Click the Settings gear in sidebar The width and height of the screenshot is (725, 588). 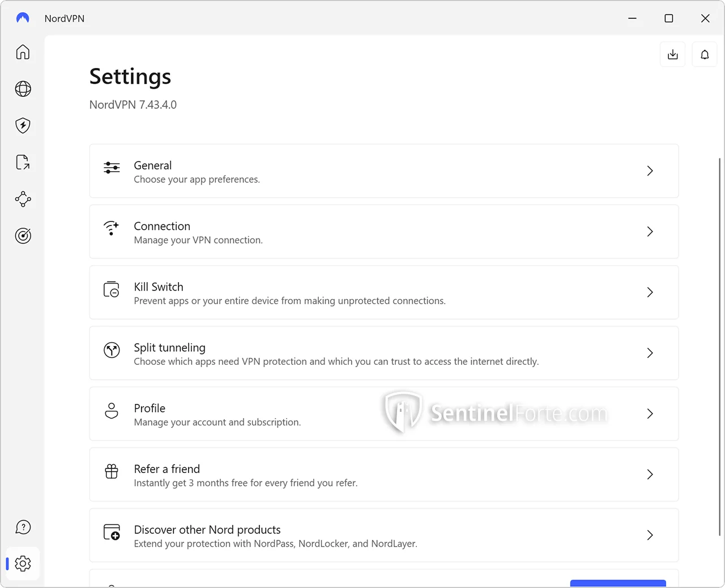[23, 564]
